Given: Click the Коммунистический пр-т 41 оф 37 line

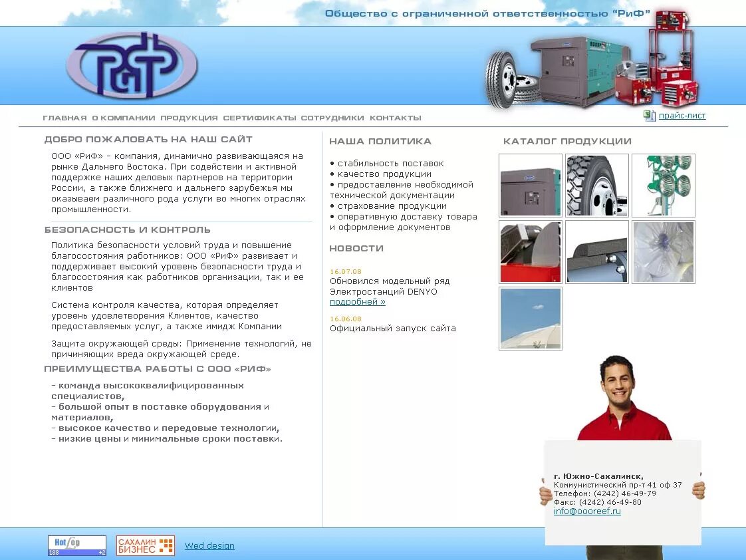Looking at the screenshot, I should [618, 485].
